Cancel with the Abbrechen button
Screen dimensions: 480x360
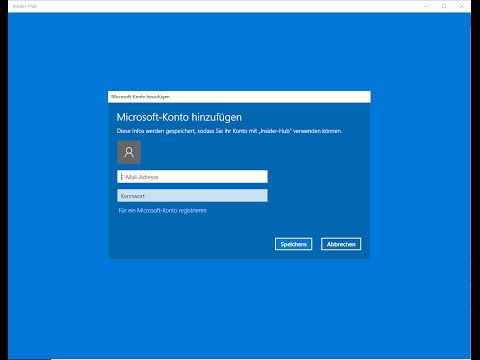pyautogui.click(x=341, y=244)
